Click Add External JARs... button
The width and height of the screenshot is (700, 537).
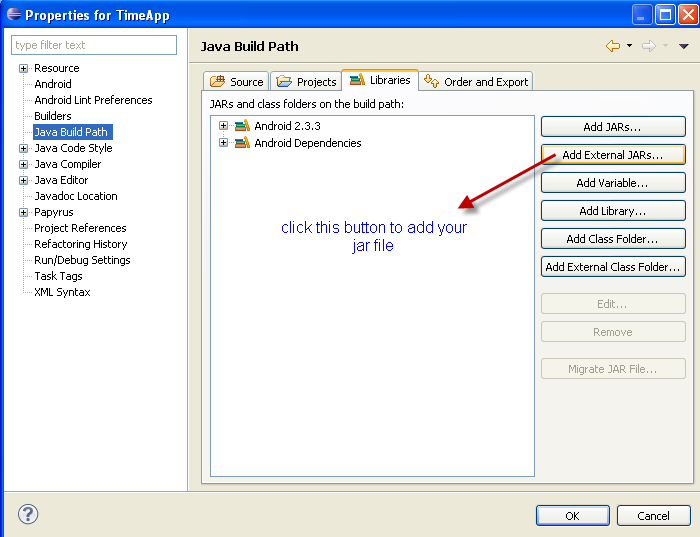pyautogui.click(x=613, y=155)
